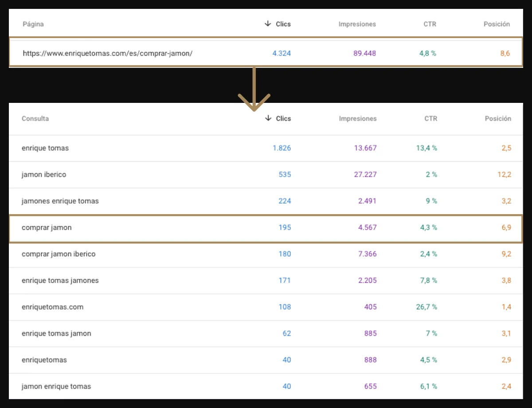532x408 pixels.
Task: Click the 195 clicks value
Action: pos(285,228)
